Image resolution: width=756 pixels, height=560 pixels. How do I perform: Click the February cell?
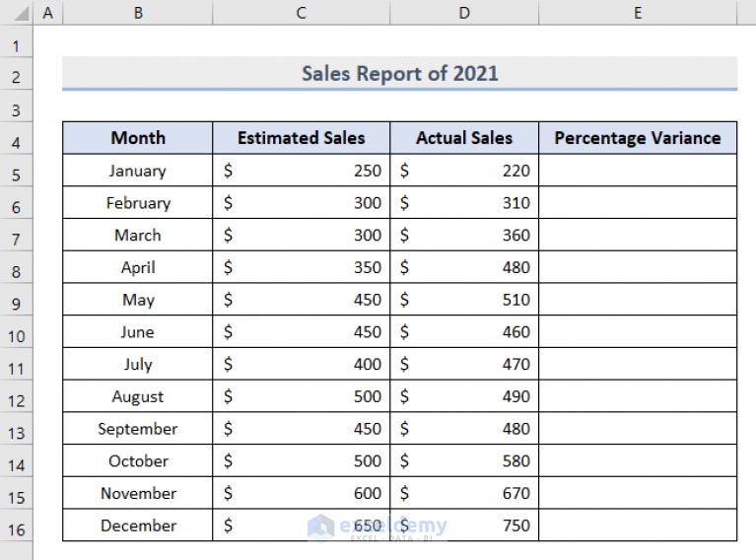(138, 203)
